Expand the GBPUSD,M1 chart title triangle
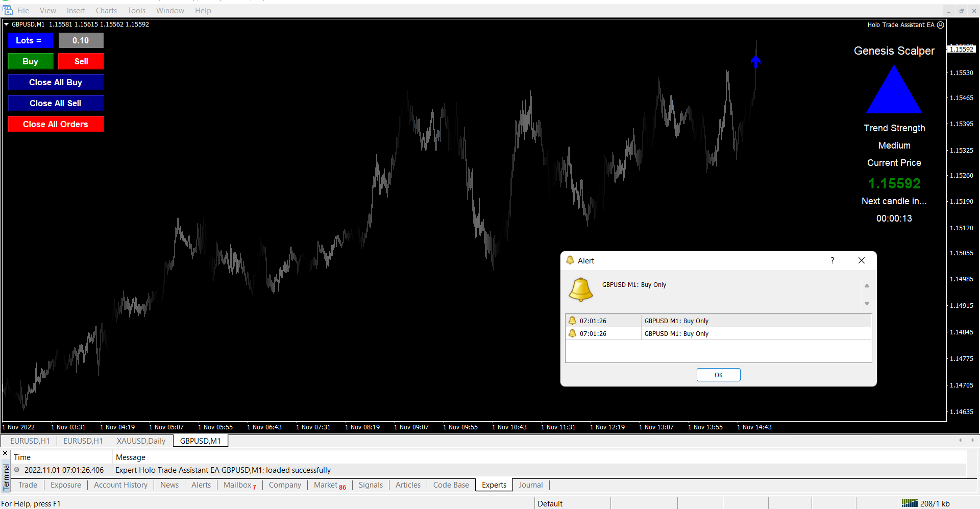Screen dimensions: 980x509 7,24
